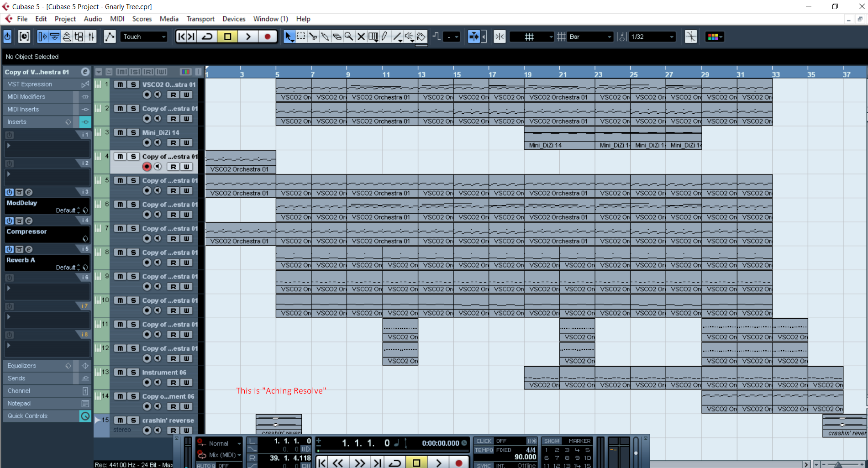Open the Pool window icon
The image size is (868, 468).
tap(79, 37)
